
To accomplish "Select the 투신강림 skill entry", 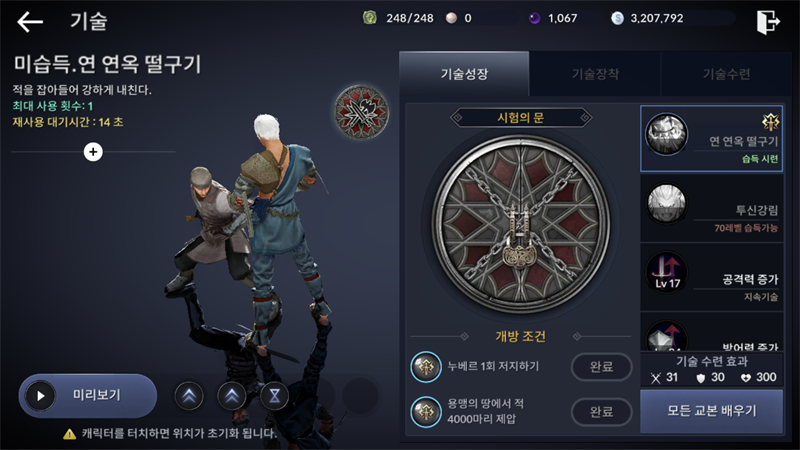I will coord(712,209).
